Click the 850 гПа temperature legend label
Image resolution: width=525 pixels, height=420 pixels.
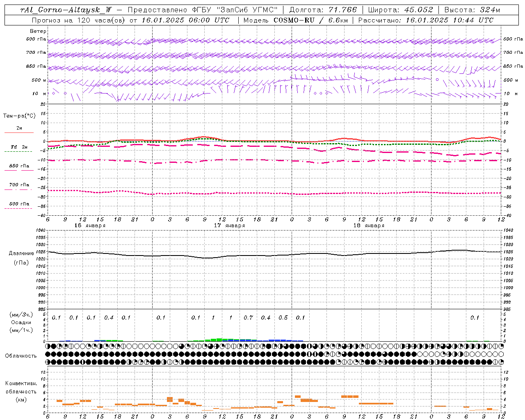19,166
